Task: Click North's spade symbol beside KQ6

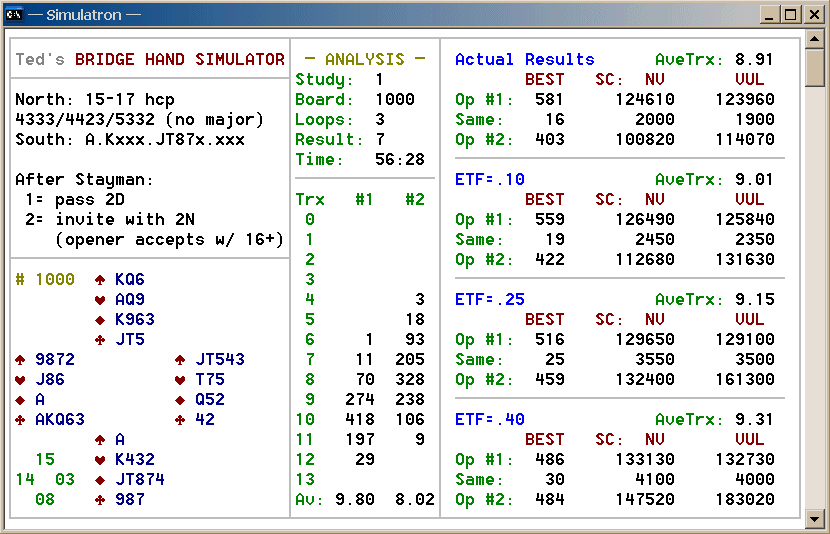Action: (x=100, y=280)
